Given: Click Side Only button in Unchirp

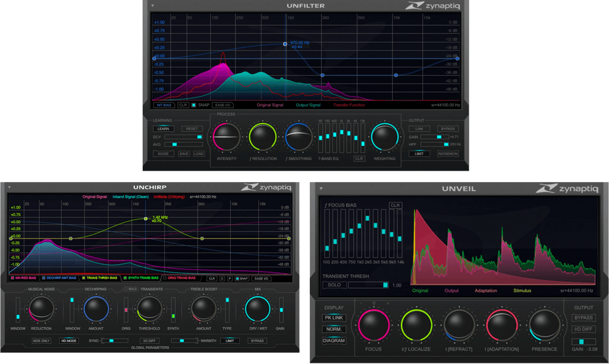Looking at the screenshot, I should point(41,341).
